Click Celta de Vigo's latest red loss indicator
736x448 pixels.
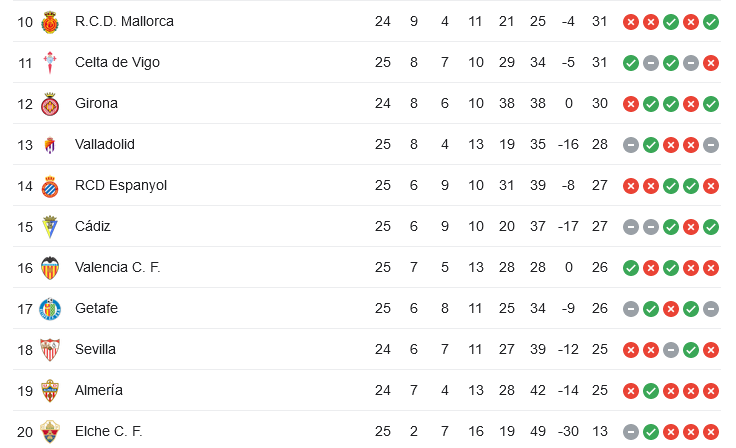[x=711, y=63]
